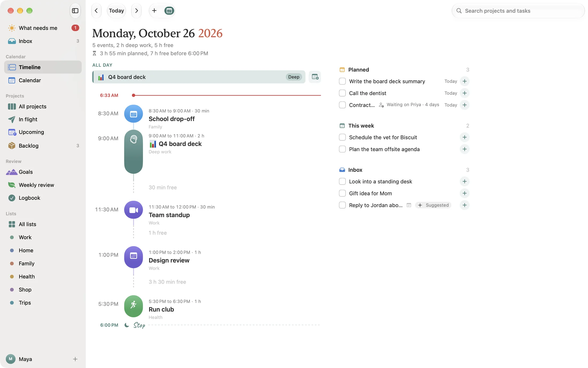This screenshot has height=368, width=588.
Task: Toggle the calendar view icon in toolbar
Action: click(169, 11)
